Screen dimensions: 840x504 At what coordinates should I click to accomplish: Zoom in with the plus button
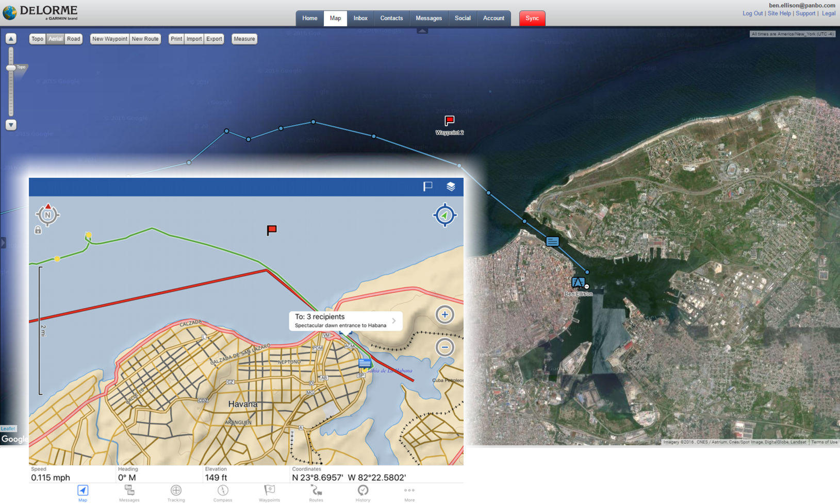[444, 314]
